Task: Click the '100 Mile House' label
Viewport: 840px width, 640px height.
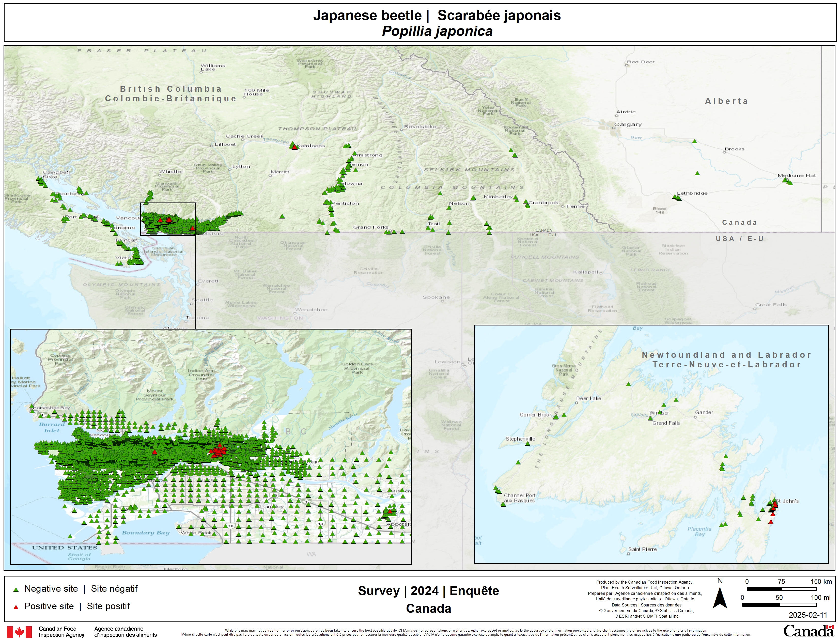Action: pos(256,92)
